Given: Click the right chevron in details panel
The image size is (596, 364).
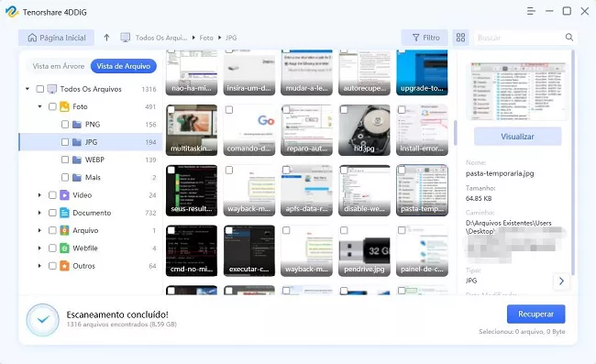Looking at the screenshot, I should (561, 281).
